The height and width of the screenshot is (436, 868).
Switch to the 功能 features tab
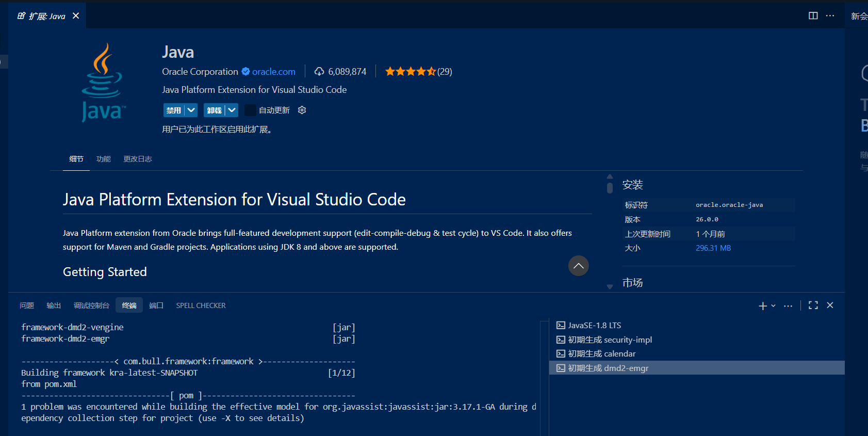click(x=104, y=159)
